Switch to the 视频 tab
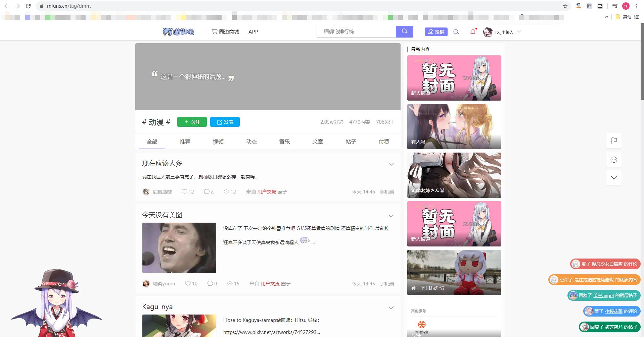The width and height of the screenshot is (644, 337). [218, 142]
